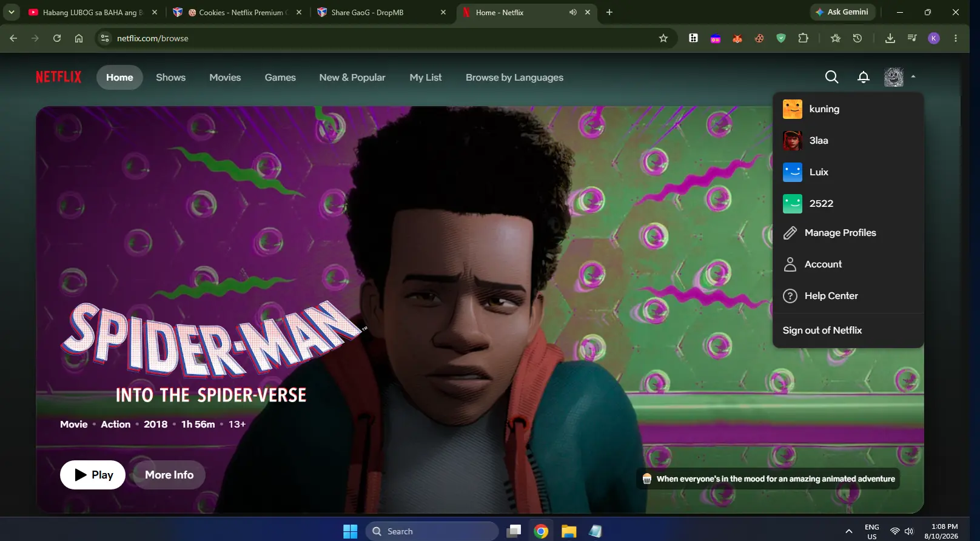980x541 pixels.
Task: Open the Windows Start menu
Action: [351, 531]
